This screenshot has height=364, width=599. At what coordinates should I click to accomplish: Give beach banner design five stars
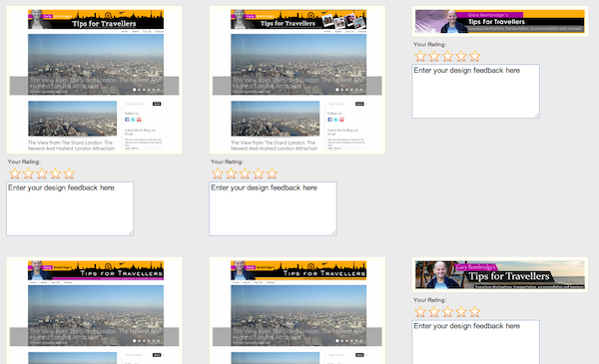coord(475,312)
